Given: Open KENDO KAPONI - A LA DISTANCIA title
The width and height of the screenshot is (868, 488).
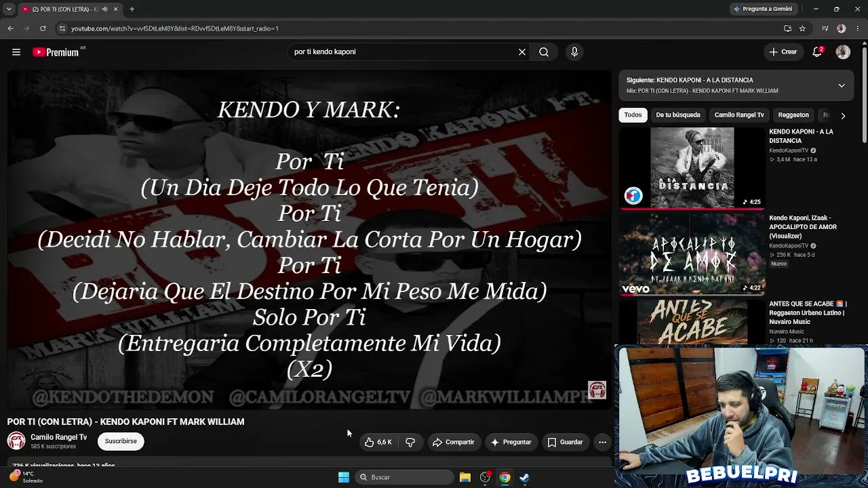Looking at the screenshot, I should coord(801,136).
